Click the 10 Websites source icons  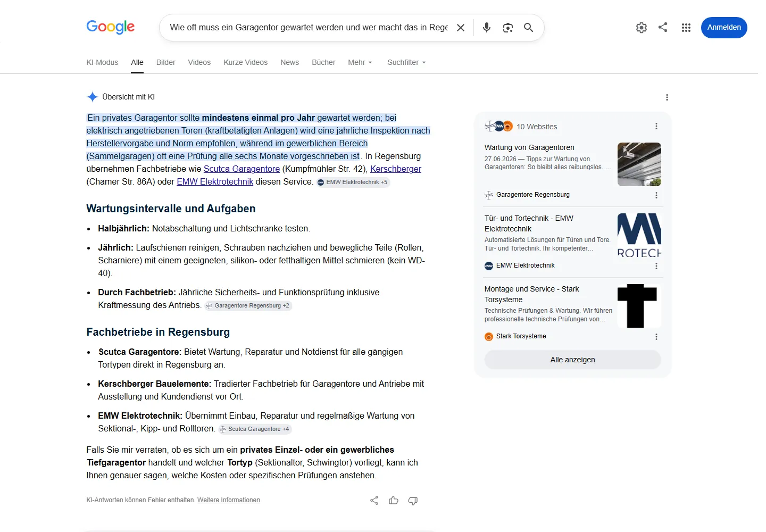pyautogui.click(x=498, y=126)
